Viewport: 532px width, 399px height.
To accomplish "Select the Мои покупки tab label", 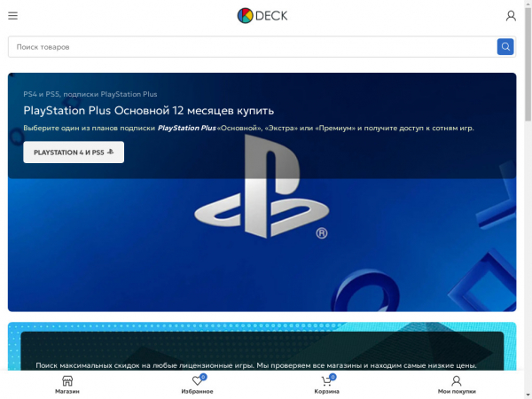I will pyautogui.click(x=457, y=391).
